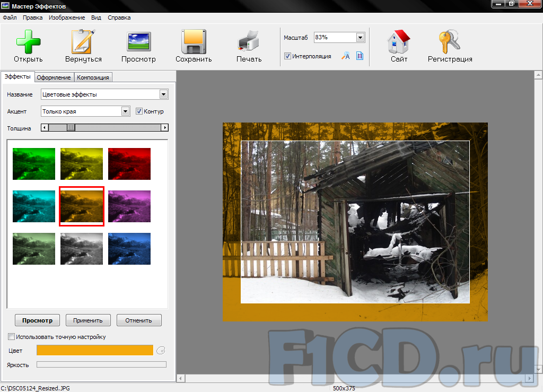Screen dimensions: 543x392
Task: Switch to the Композиция tab
Action: pos(93,77)
